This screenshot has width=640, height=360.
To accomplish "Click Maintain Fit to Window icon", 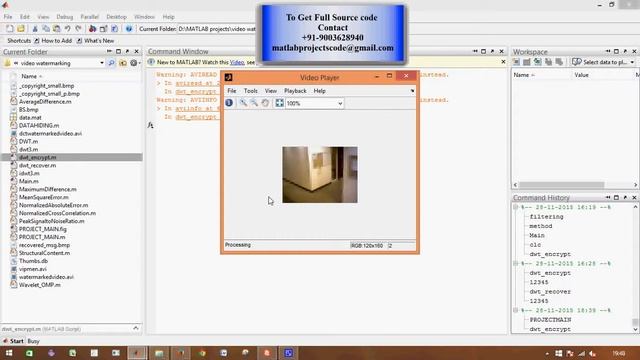I will pyautogui.click(x=279, y=103).
